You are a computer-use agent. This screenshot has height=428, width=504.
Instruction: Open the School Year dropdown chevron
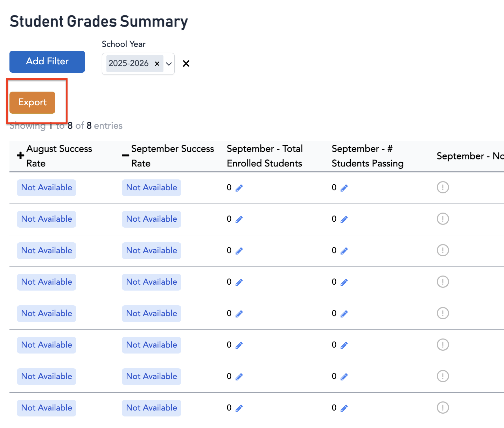[169, 64]
